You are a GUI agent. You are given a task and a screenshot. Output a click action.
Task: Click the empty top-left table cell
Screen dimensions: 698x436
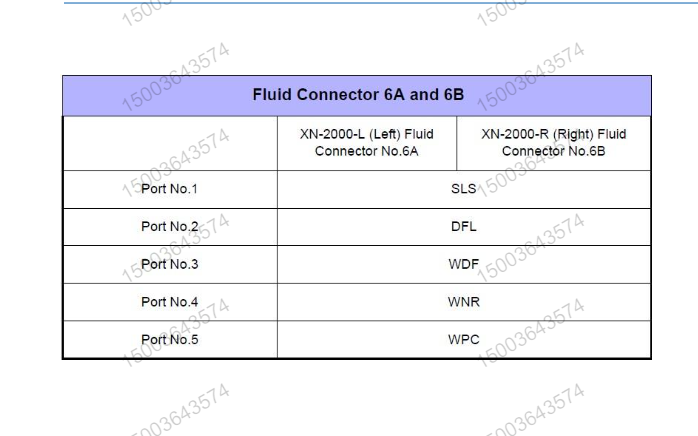(x=170, y=143)
